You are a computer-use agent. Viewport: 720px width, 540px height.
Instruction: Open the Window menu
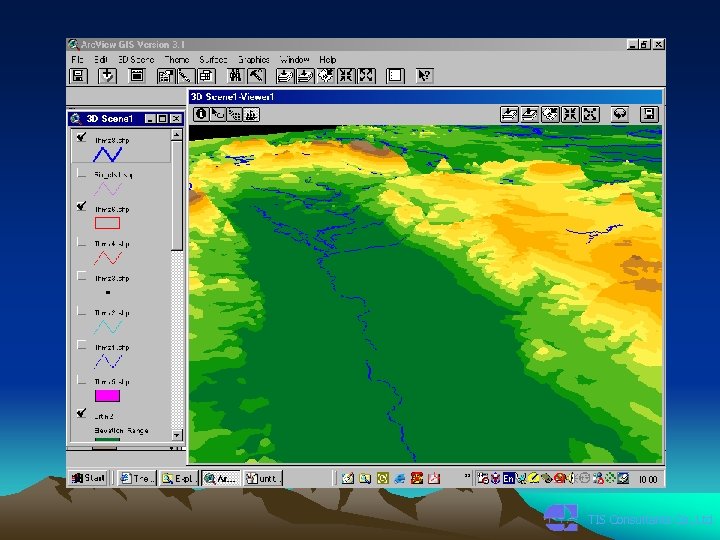[294, 60]
